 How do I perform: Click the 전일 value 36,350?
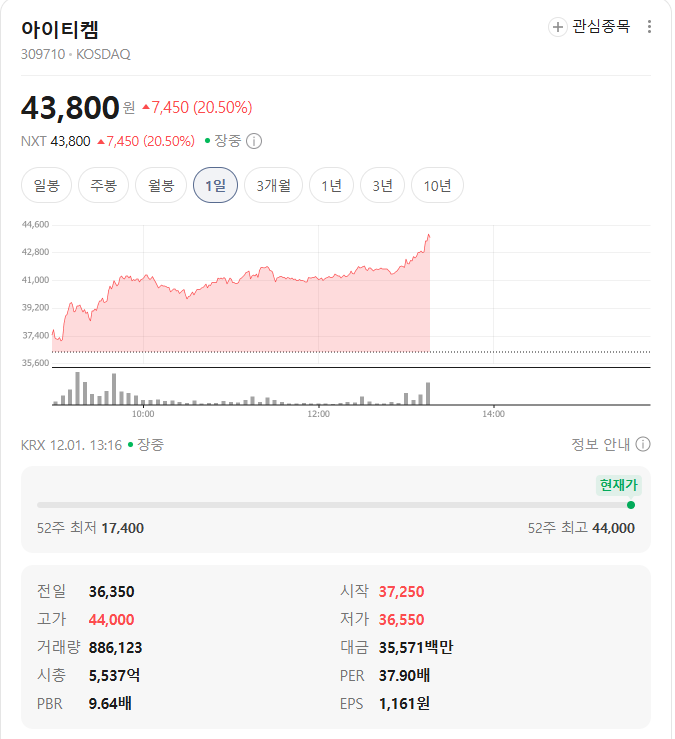click(112, 591)
